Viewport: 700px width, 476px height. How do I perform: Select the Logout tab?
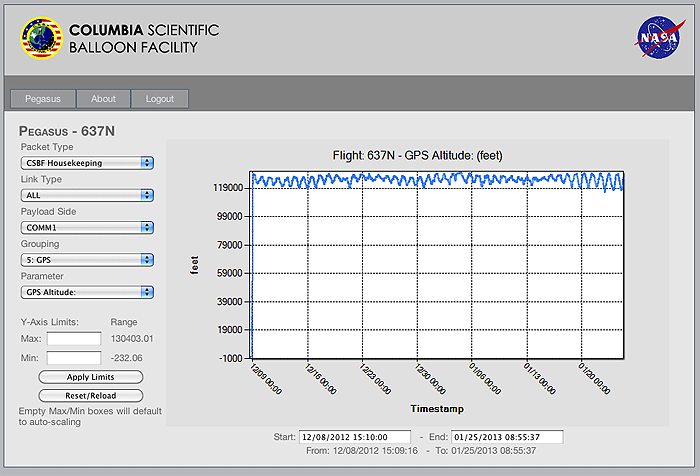pos(159,99)
